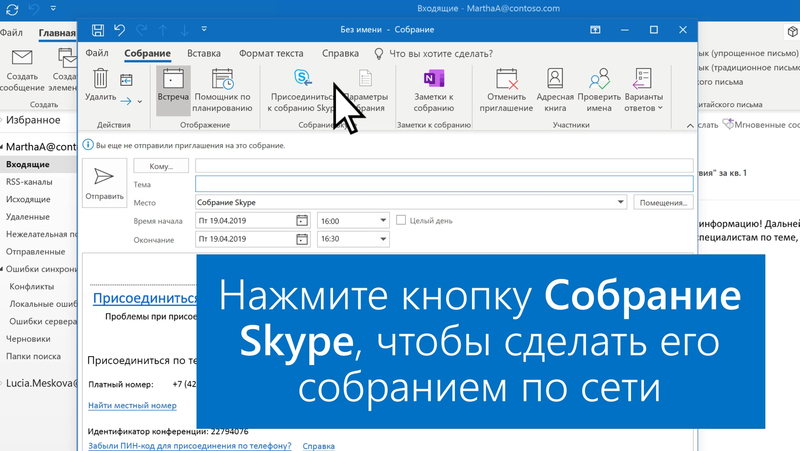Select the RSS-каналы folder
Screen dimensions: 800x451
click(29, 182)
